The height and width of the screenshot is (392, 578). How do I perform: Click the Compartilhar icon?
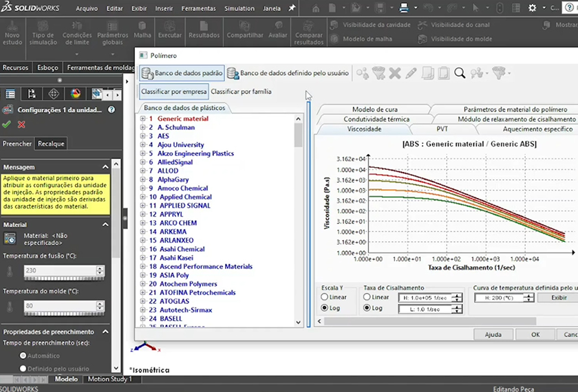point(245,30)
